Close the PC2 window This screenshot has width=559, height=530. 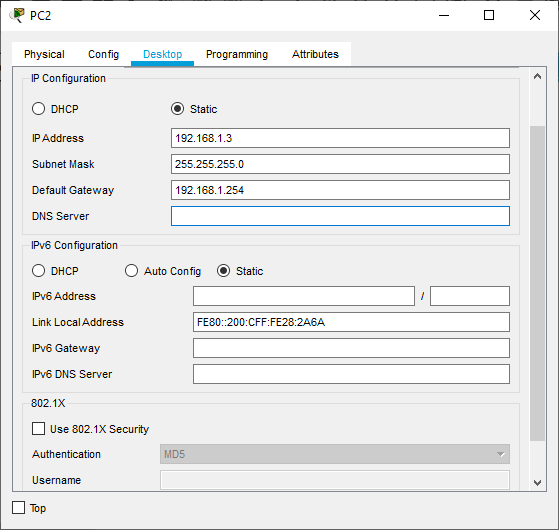pyautogui.click(x=535, y=15)
